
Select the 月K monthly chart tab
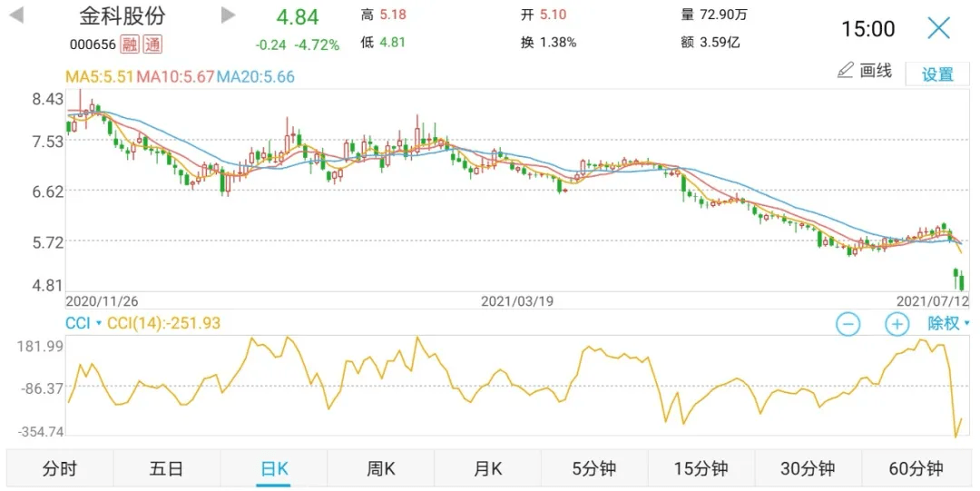tap(487, 468)
